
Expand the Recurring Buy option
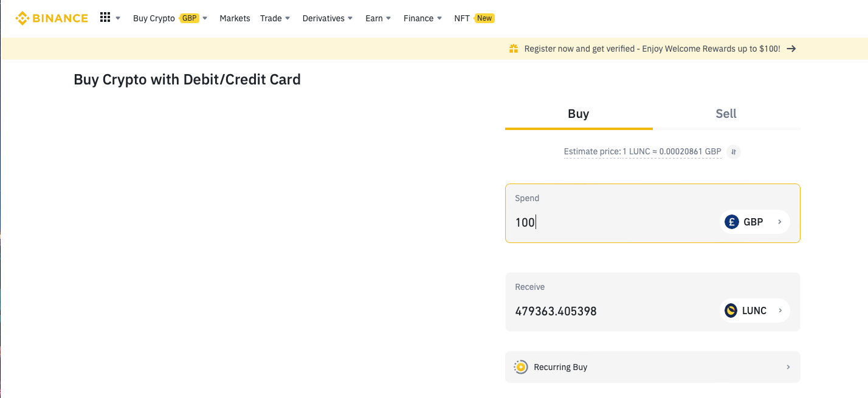point(788,367)
